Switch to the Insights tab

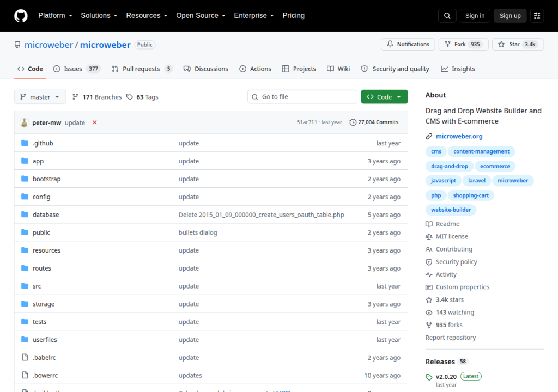tap(458, 69)
